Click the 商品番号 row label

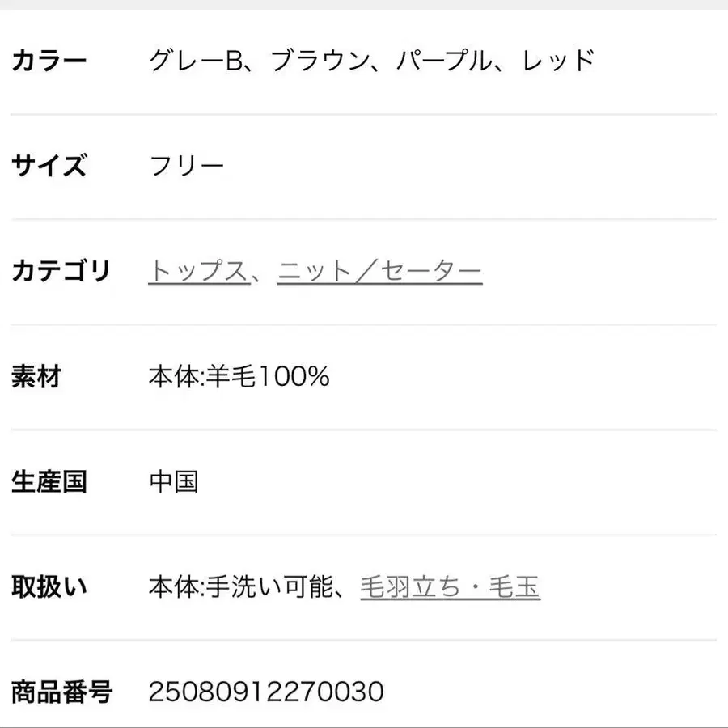coord(61,692)
